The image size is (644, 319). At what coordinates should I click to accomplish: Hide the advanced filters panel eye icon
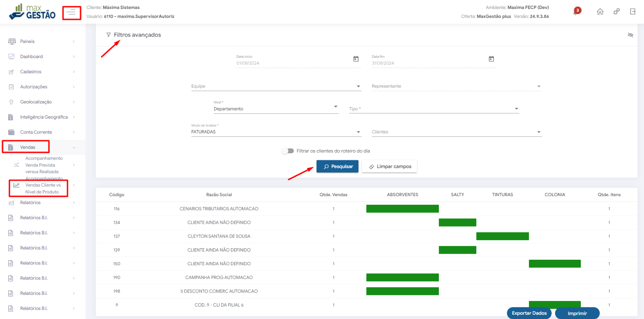[630, 35]
